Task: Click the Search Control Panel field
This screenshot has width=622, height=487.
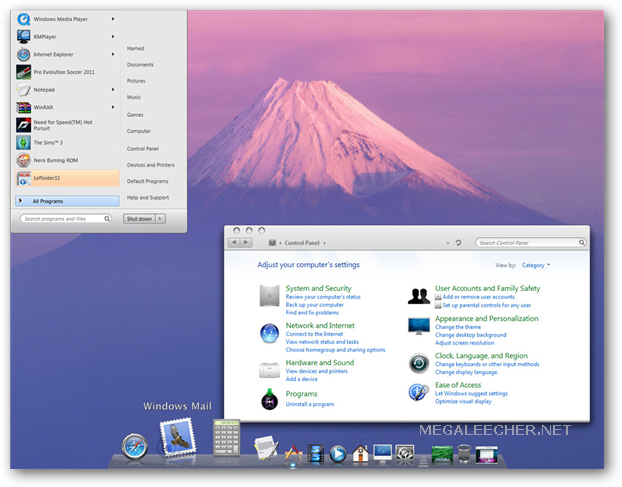Action: pos(530,242)
